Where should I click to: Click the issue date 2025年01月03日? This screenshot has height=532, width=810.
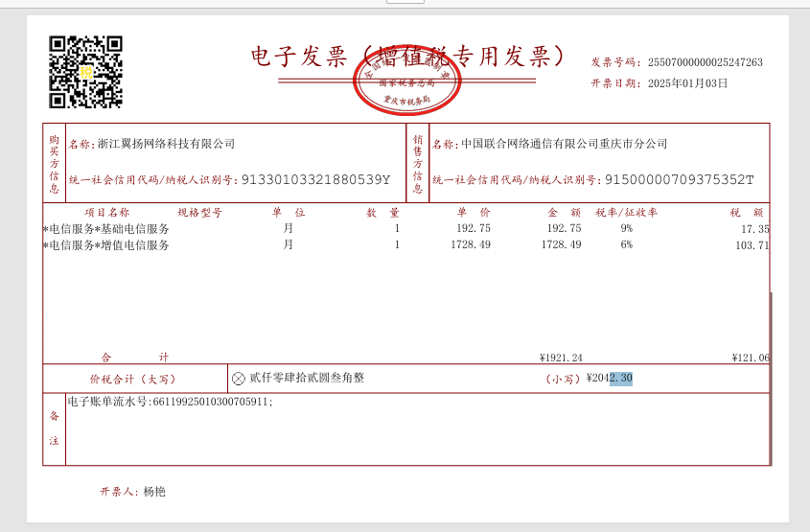[x=687, y=83]
